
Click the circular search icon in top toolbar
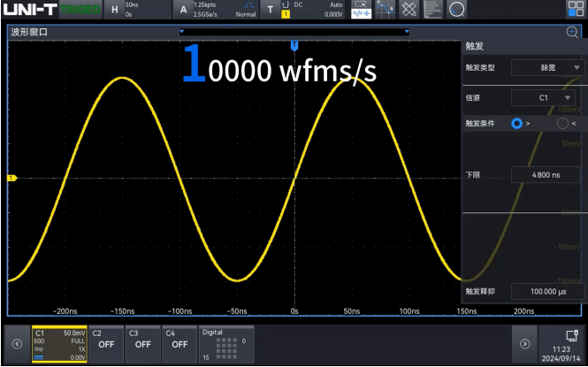pos(456,10)
